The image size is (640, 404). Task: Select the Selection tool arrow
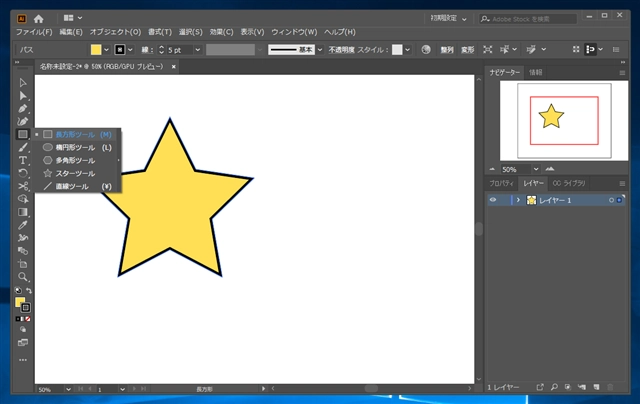point(23,83)
